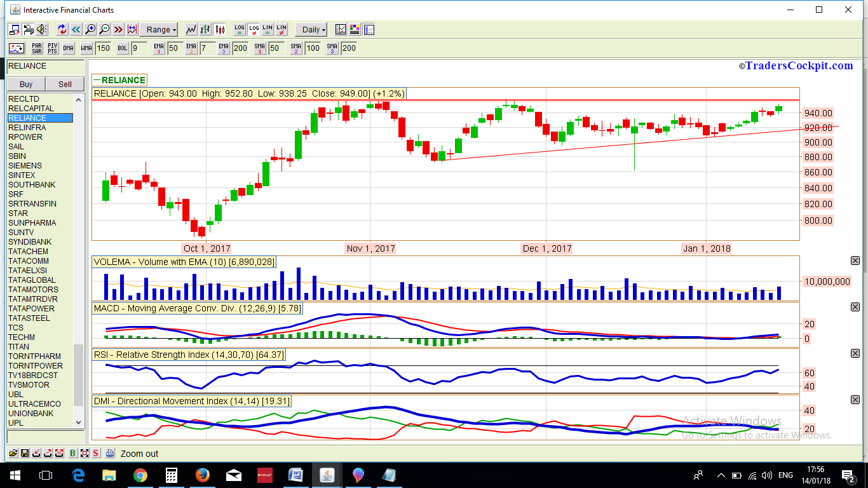
Task: Toggle the PIV PTS pivot points overlay
Action: coord(53,48)
